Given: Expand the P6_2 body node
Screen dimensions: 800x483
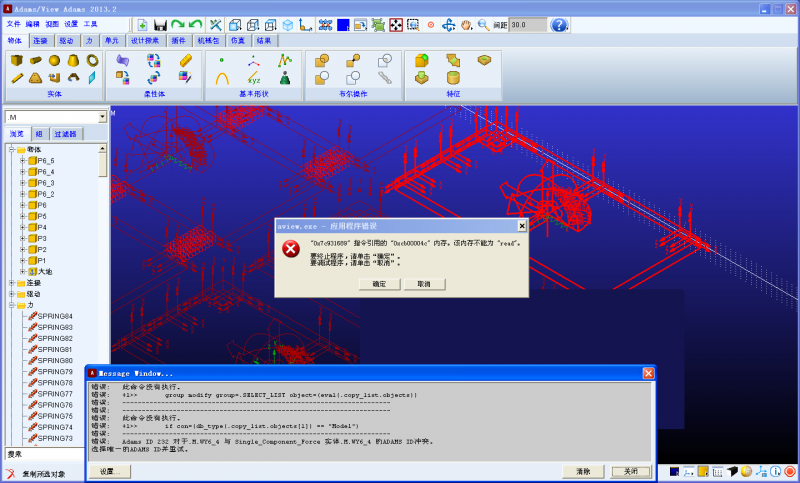Looking at the screenshot, I should (x=23, y=194).
